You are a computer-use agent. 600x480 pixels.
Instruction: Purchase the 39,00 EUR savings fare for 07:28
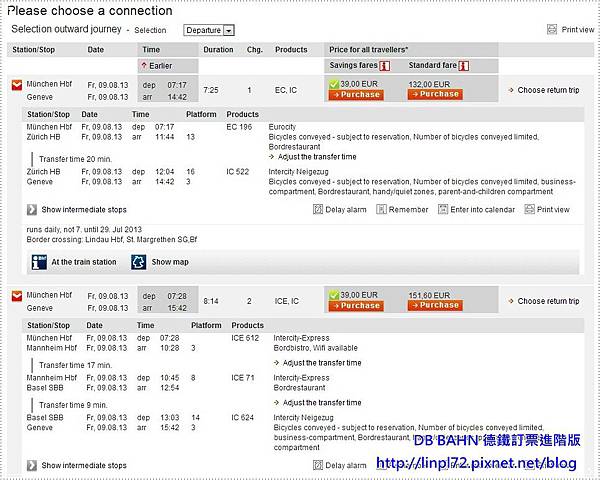point(356,306)
